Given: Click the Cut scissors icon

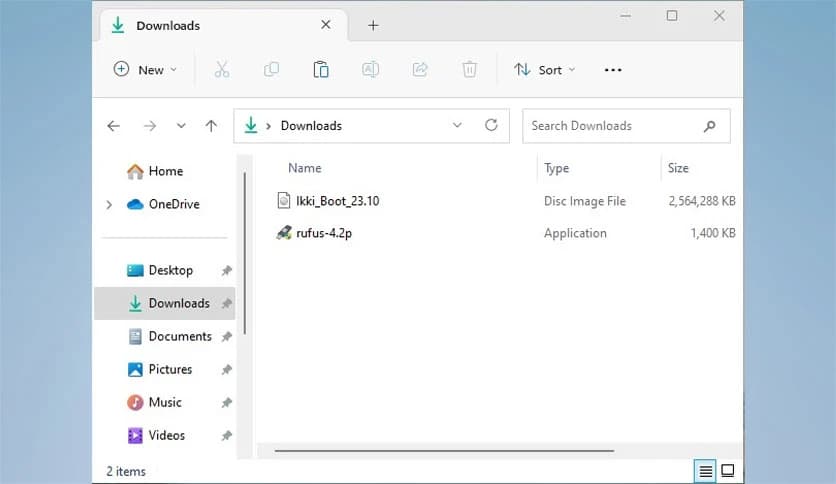Looking at the screenshot, I should pyautogui.click(x=222, y=69).
